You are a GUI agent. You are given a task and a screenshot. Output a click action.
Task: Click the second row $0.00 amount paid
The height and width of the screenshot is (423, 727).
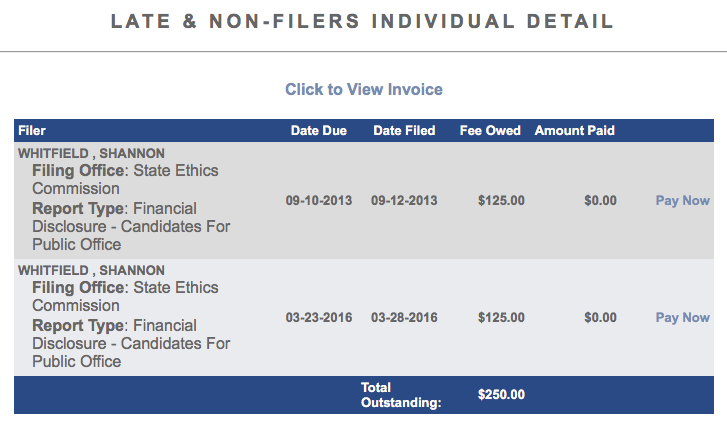pos(600,317)
